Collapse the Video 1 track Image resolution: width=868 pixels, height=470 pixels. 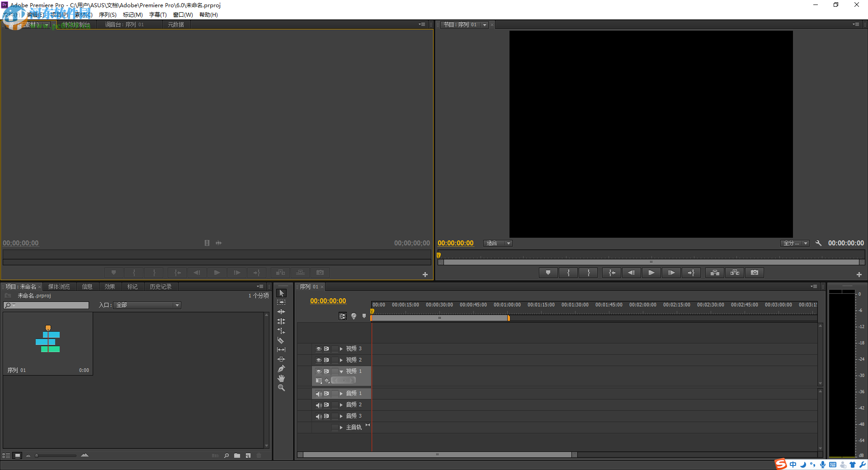coord(341,371)
